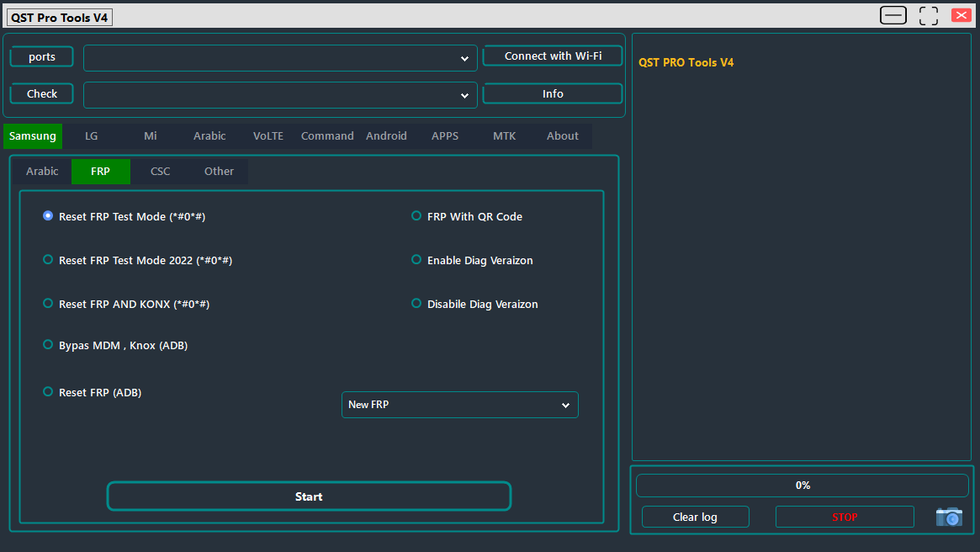Switch to the VoLTE tab
Viewport: 980px width, 552px height.
point(268,135)
